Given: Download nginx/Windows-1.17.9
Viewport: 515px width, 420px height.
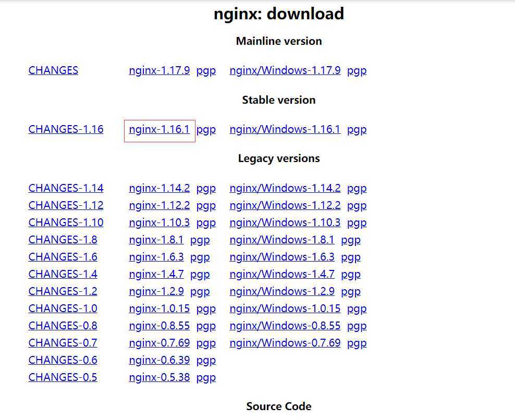Looking at the screenshot, I should (x=285, y=70).
